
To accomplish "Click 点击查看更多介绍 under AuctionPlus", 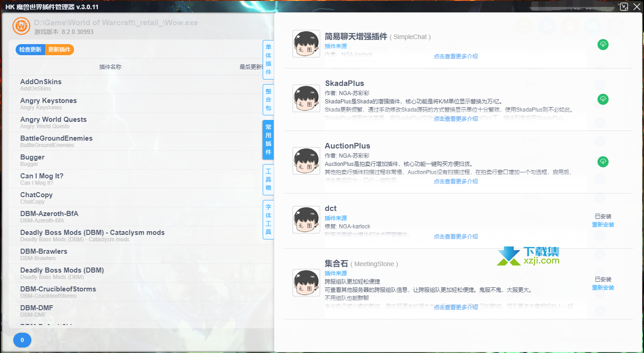I will tap(456, 182).
